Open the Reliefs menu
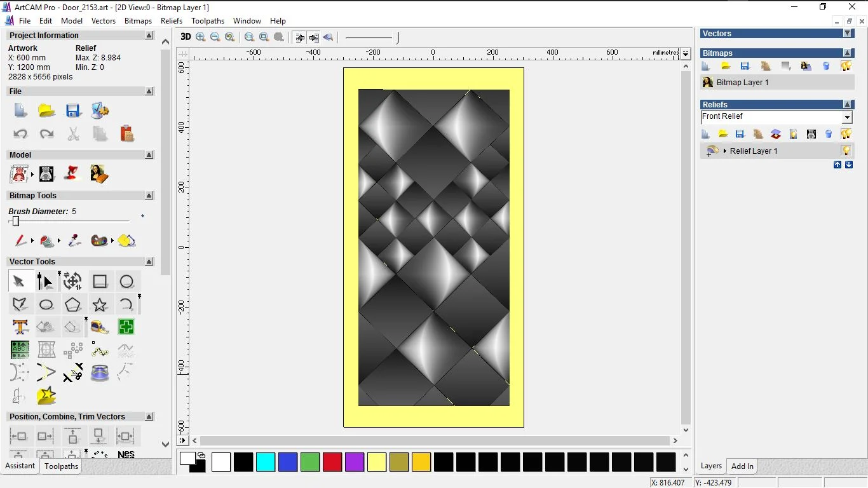Image resolution: width=868 pixels, height=488 pixels. tap(172, 21)
